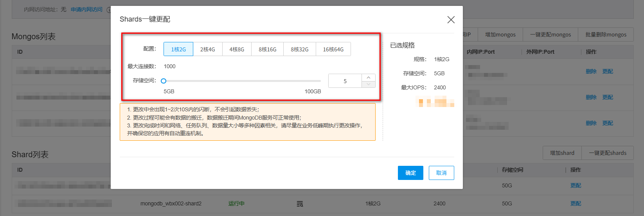Click 删除 in the first Mongos row
Viewport: 644px width, 216px height.
[591, 71]
